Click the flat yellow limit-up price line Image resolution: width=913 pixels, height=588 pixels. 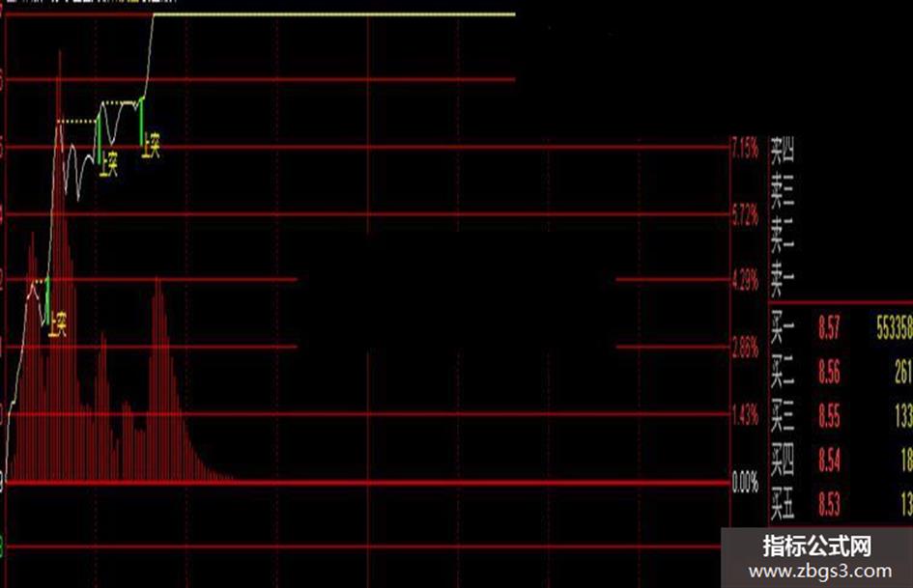click(334, 14)
